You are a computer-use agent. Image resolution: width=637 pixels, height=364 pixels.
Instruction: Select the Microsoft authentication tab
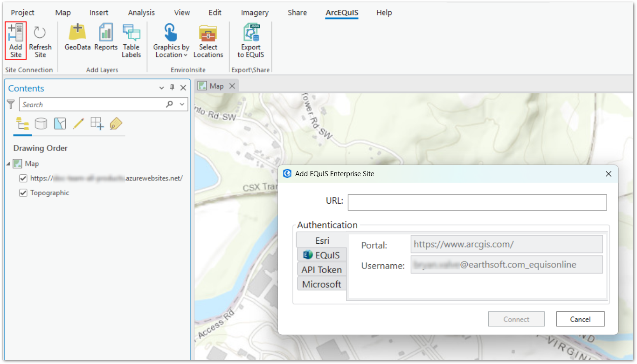pos(322,284)
